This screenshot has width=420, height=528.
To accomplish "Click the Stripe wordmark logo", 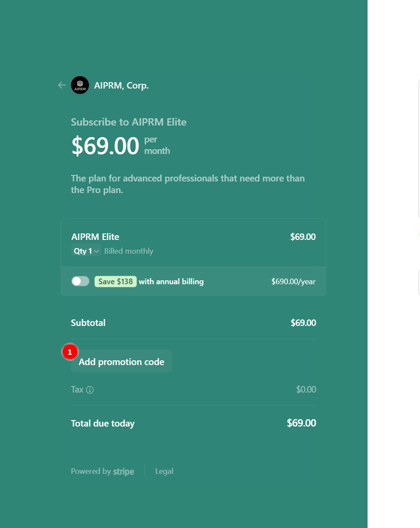I will 123,472.
